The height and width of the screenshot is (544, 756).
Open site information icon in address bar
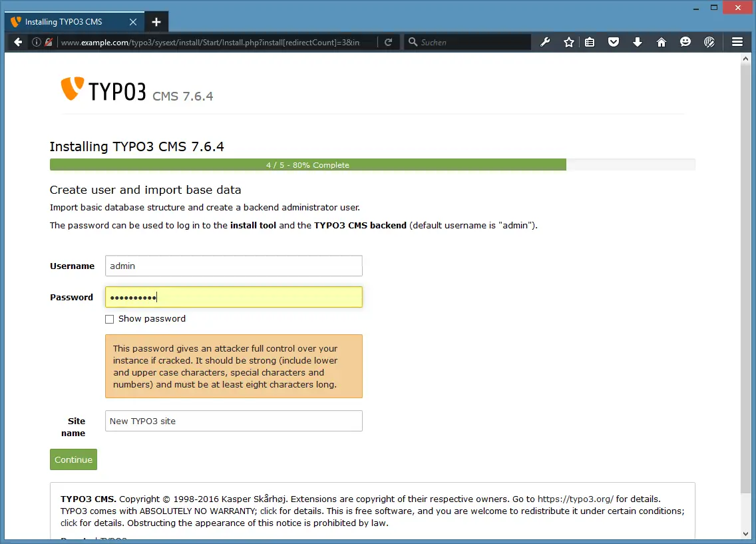pyautogui.click(x=36, y=42)
